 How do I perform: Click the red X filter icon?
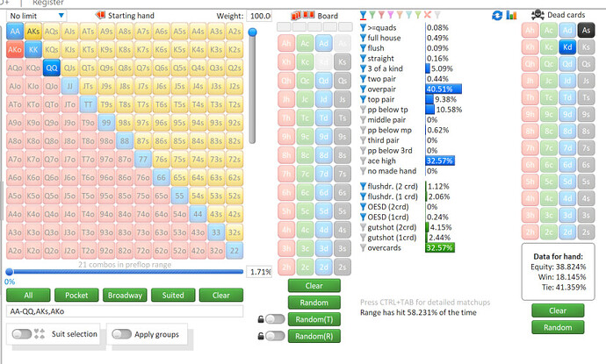point(428,15)
